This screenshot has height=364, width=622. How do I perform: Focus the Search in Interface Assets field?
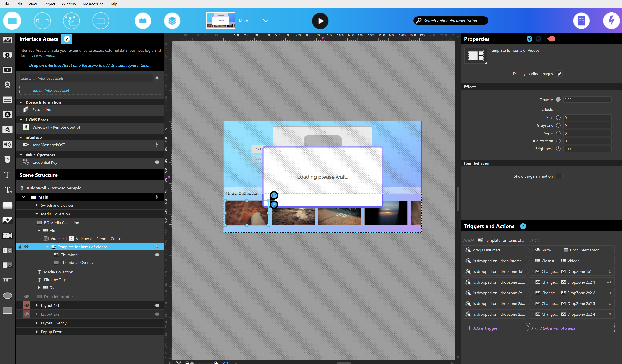coord(86,78)
